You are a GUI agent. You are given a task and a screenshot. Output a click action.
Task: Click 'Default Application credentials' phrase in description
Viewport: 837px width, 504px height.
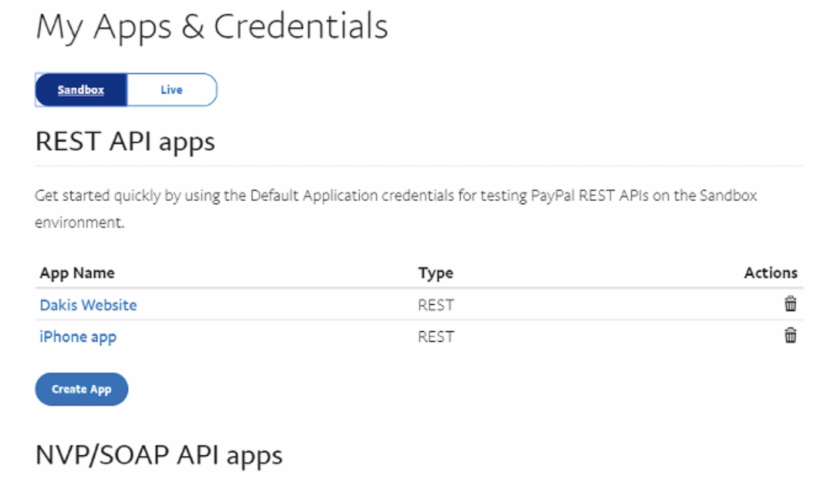tap(352, 196)
